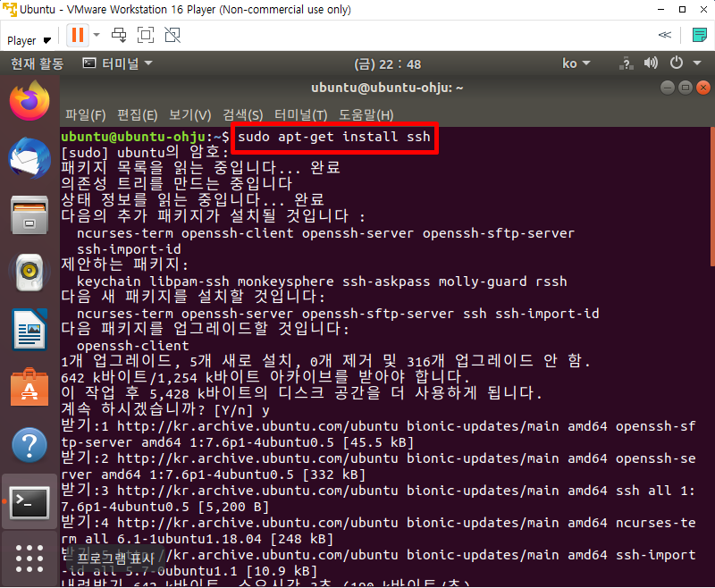
Task: Show applications grid button in dock
Action: click(29, 559)
